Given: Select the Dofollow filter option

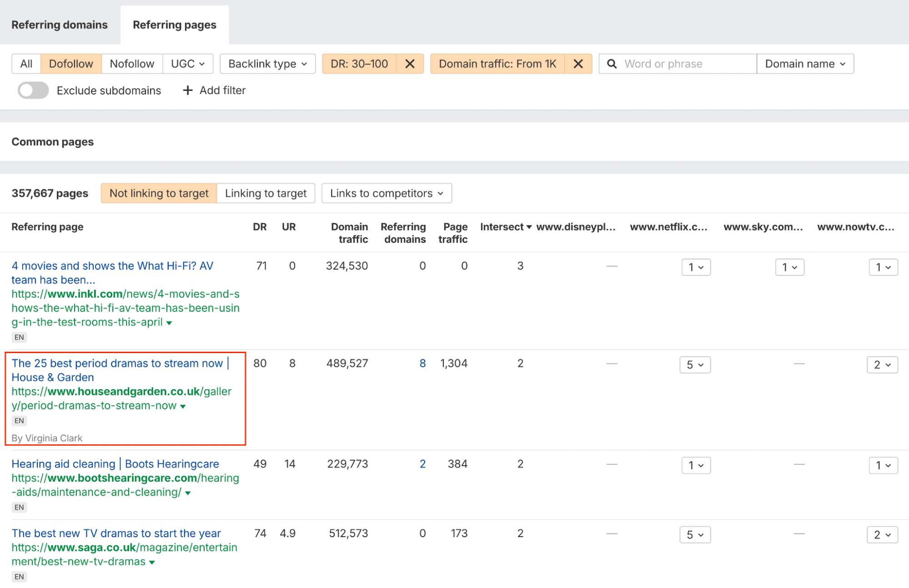Looking at the screenshot, I should (x=71, y=64).
